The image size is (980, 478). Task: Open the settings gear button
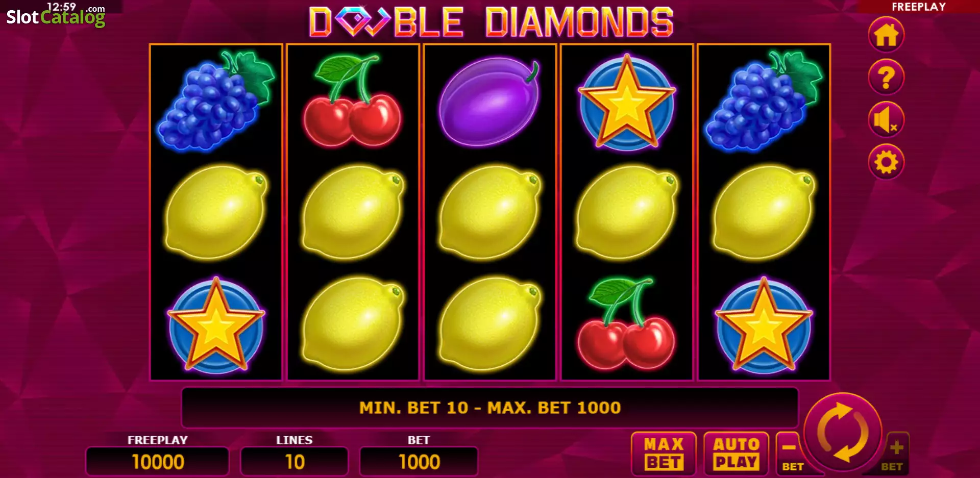pos(886,162)
